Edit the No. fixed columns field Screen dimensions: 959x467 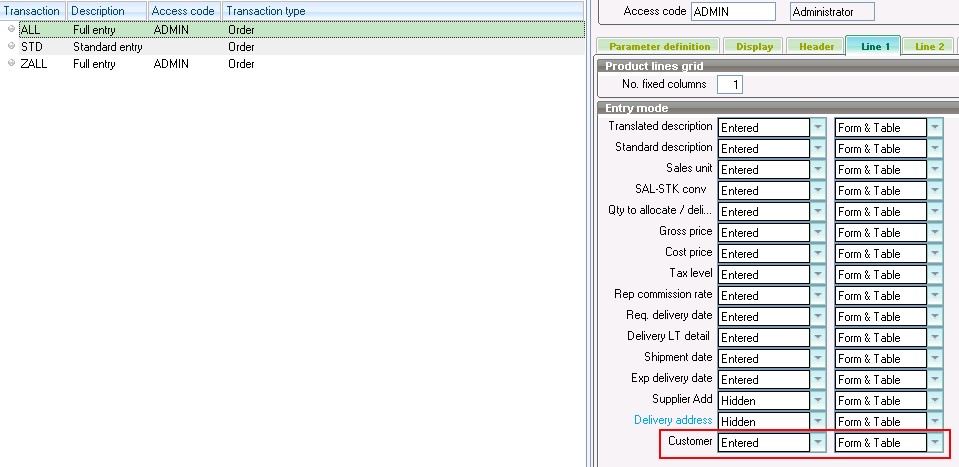coord(730,85)
